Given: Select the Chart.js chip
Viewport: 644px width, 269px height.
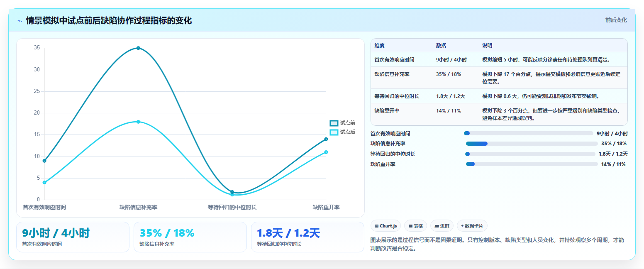Looking at the screenshot, I should pyautogui.click(x=385, y=226).
